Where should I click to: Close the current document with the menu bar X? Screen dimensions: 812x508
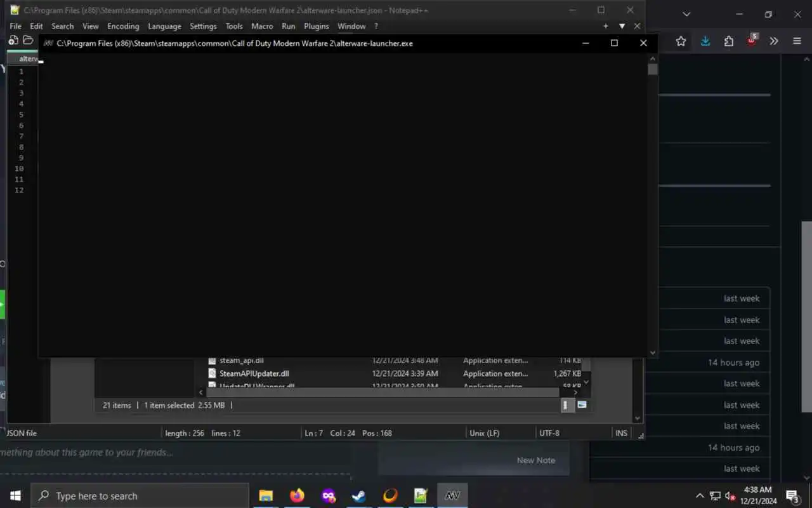point(637,26)
